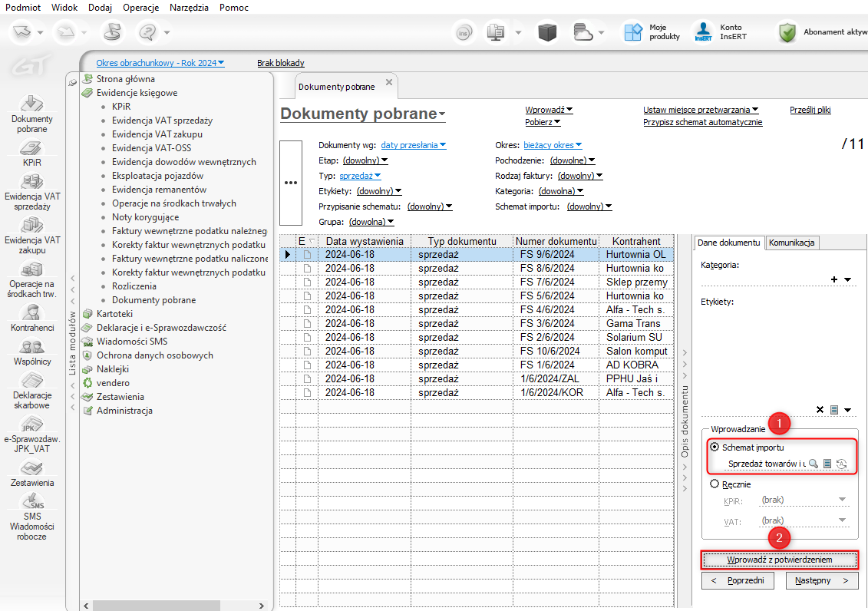The width and height of the screenshot is (868, 611).
Task: Open the Typ sprzedaż filter dropdown
Action: point(361,176)
